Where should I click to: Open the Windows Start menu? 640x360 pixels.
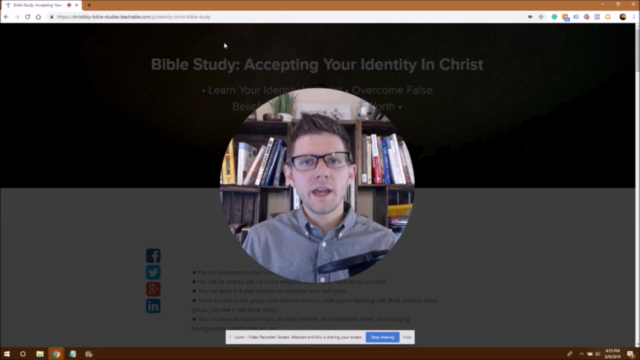click(7, 354)
